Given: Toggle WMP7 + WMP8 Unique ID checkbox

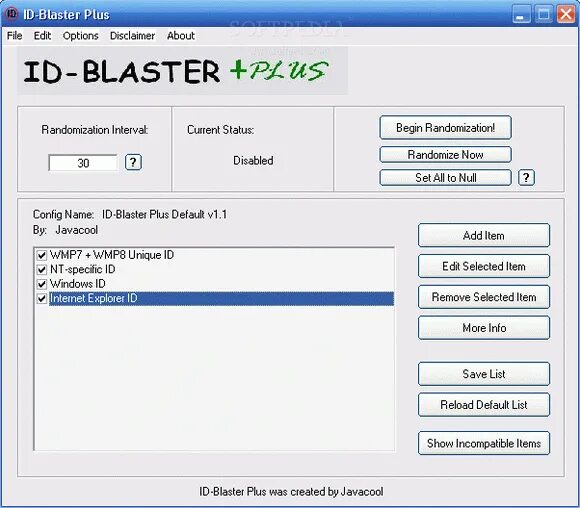Looking at the screenshot, I should 42,255.
